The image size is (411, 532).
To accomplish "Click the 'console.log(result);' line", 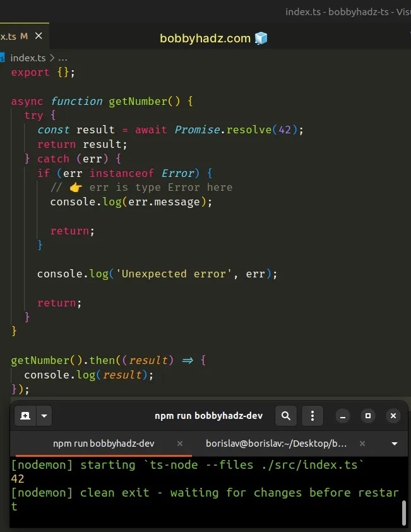I will (x=89, y=375).
